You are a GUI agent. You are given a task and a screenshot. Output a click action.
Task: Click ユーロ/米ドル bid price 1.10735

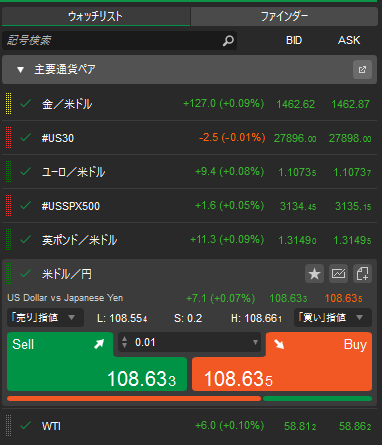(297, 172)
